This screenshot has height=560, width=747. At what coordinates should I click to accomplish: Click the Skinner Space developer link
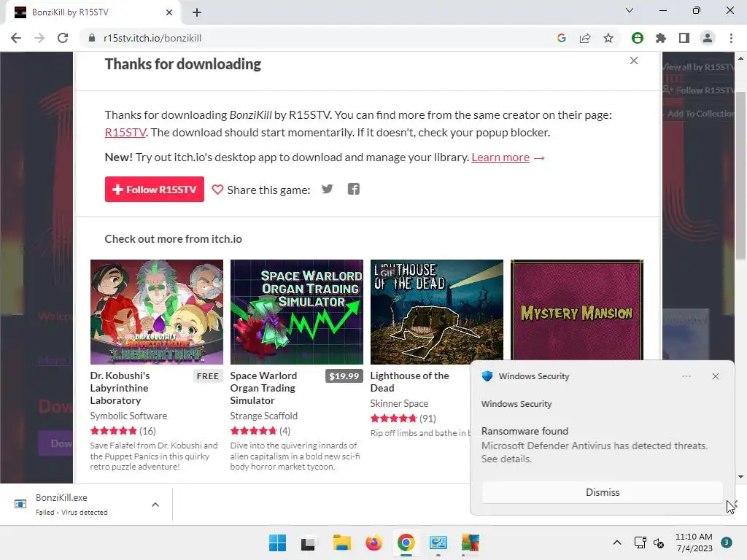click(x=399, y=403)
